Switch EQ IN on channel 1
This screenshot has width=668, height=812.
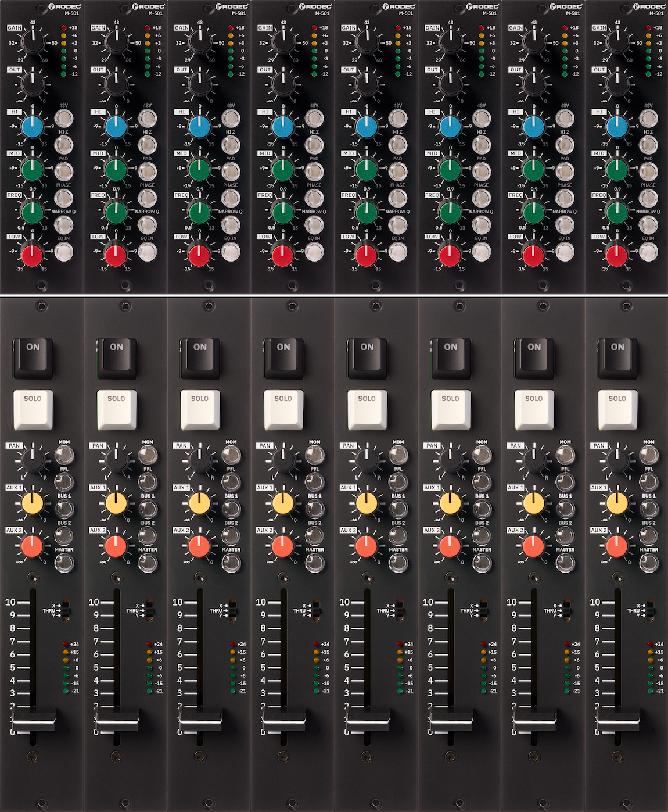pos(64,251)
